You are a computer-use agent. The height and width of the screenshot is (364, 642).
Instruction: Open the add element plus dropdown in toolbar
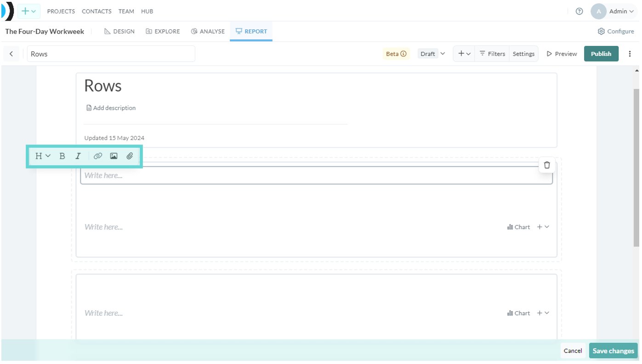(x=464, y=54)
